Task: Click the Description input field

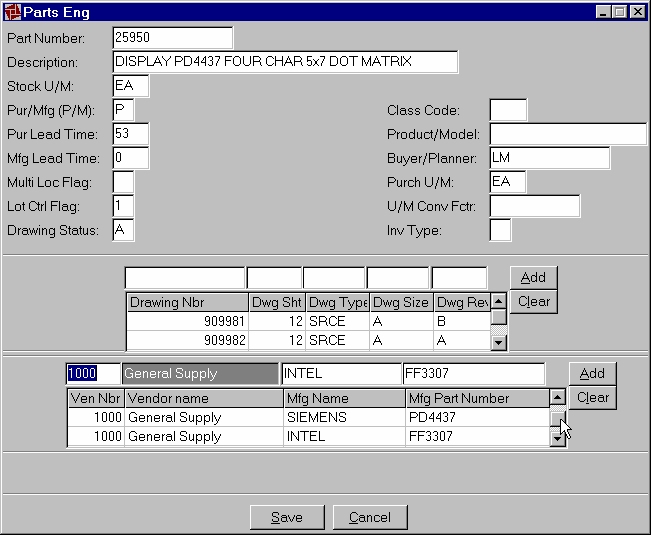Action: click(286, 62)
